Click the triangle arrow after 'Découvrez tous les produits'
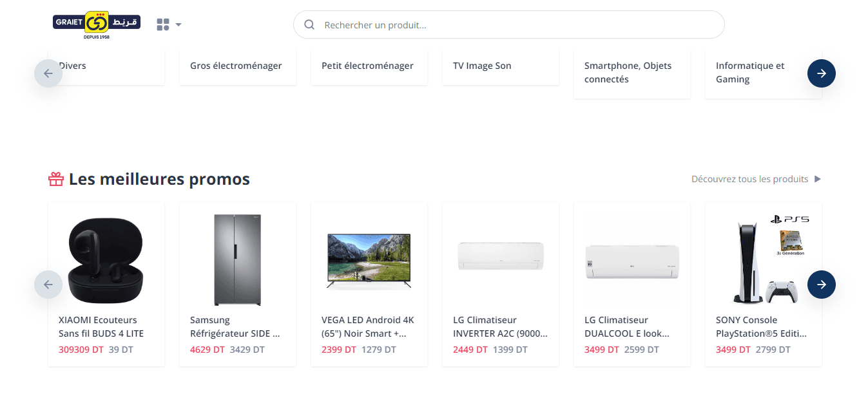This screenshot has height=403, width=868. [818, 179]
